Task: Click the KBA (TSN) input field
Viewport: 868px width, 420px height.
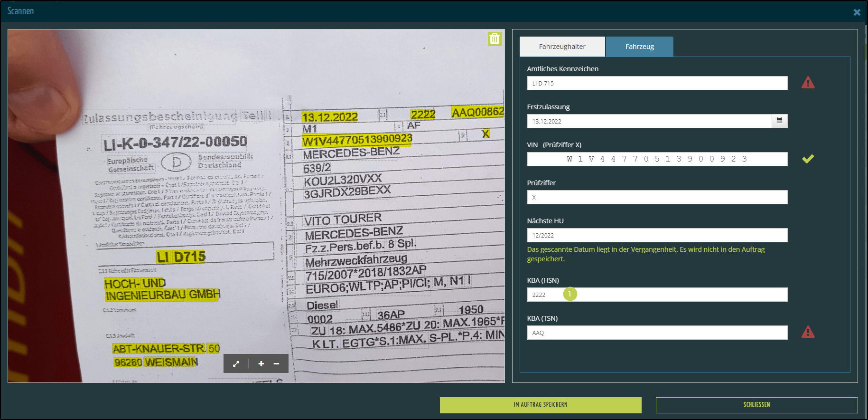Action: pos(657,333)
